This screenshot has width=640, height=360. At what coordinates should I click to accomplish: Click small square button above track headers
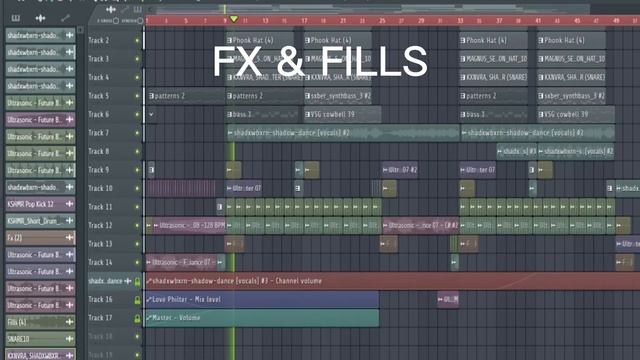coord(80,30)
